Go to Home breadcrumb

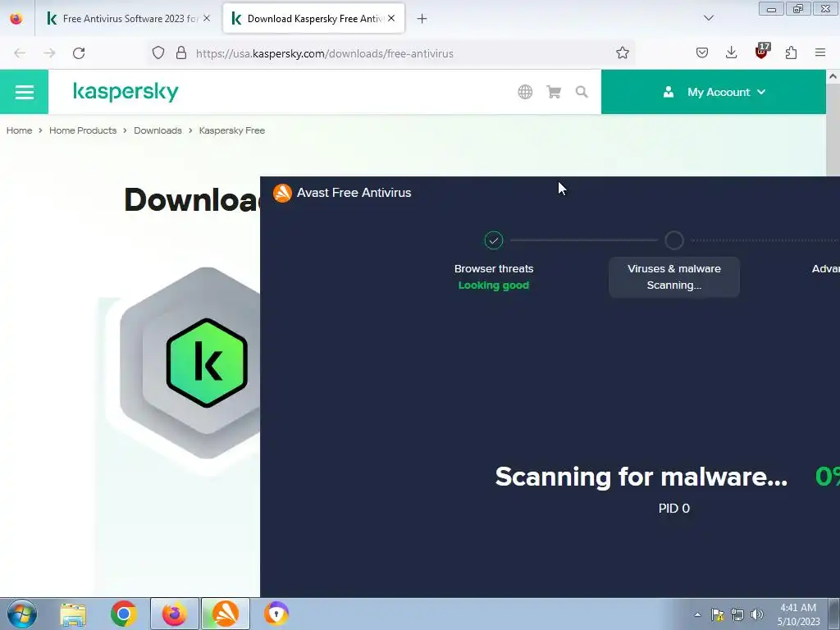(x=20, y=130)
